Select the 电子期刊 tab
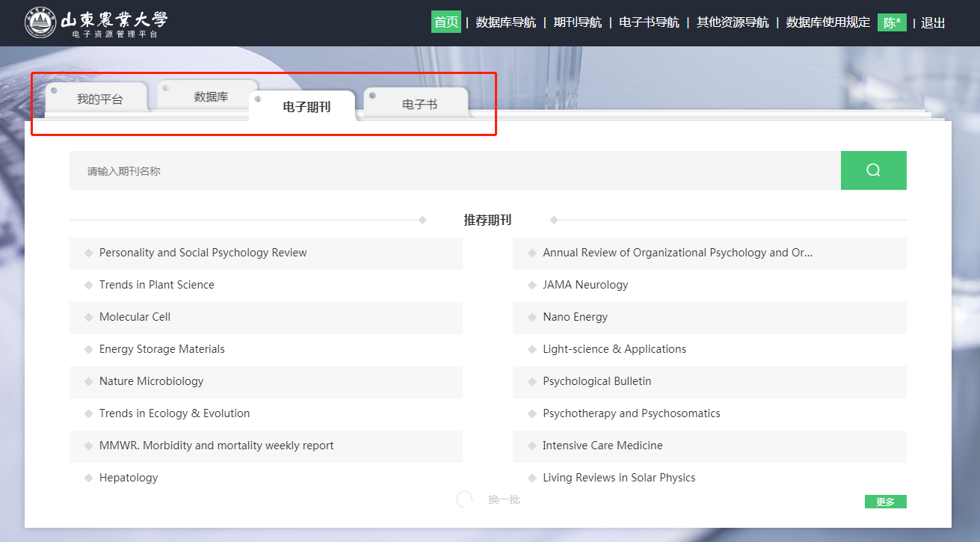Screen dimensions: 980x542 306,107
